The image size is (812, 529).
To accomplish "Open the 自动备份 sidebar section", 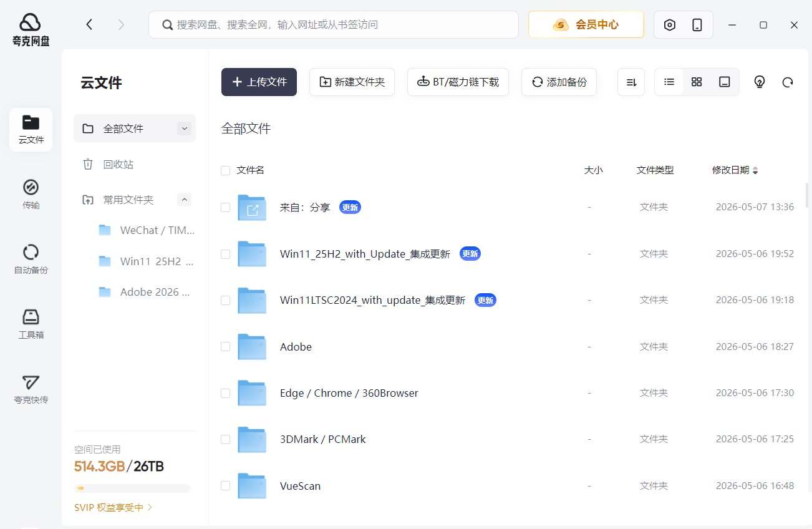I will point(31,259).
